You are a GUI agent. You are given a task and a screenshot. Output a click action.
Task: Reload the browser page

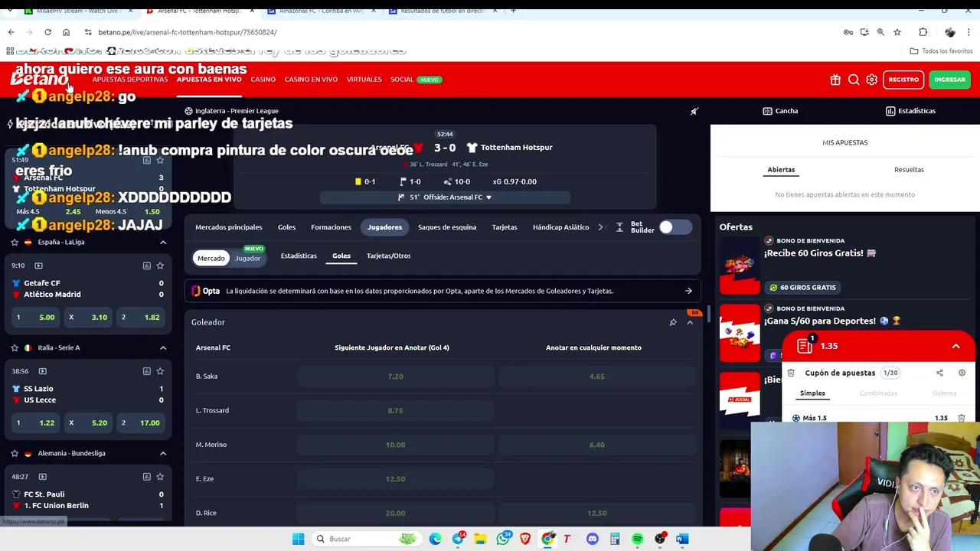[x=47, y=32]
